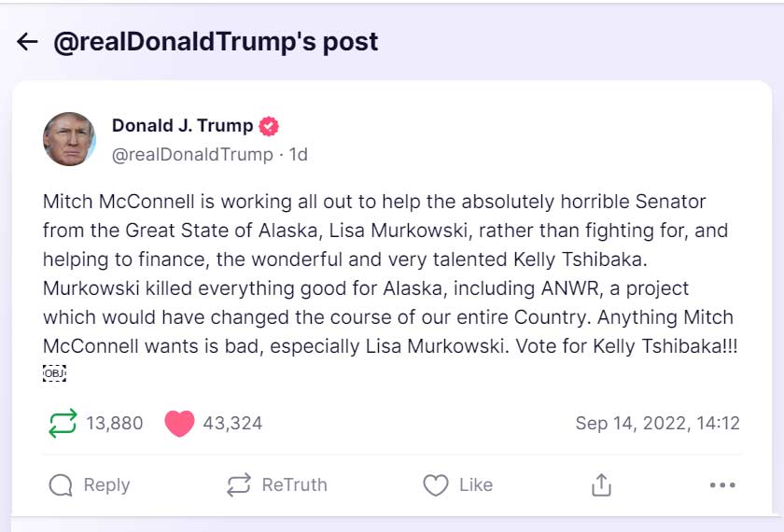Click the red verified badge
The height and width of the screenshot is (532, 784).
click(x=269, y=126)
